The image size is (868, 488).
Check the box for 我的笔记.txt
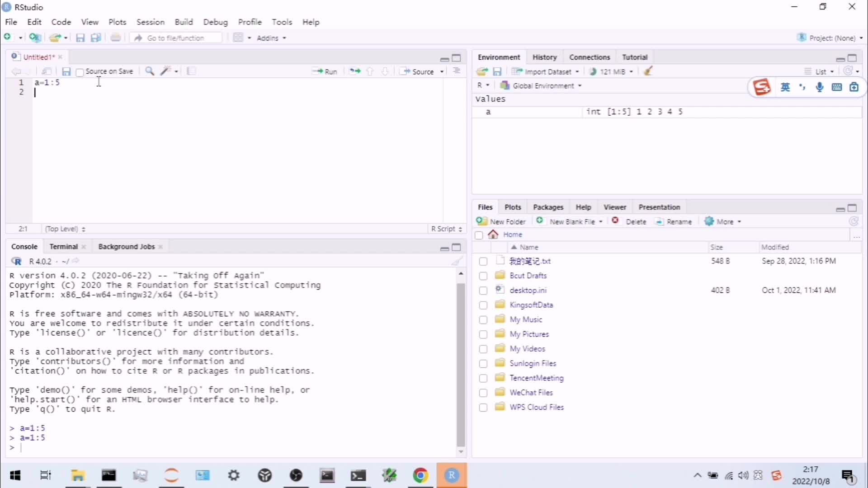pyautogui.click(x=483, y=261)
